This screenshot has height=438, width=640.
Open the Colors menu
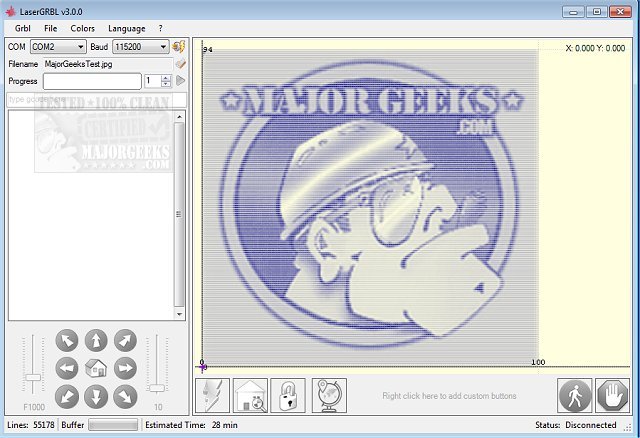[x=82, y=28]
